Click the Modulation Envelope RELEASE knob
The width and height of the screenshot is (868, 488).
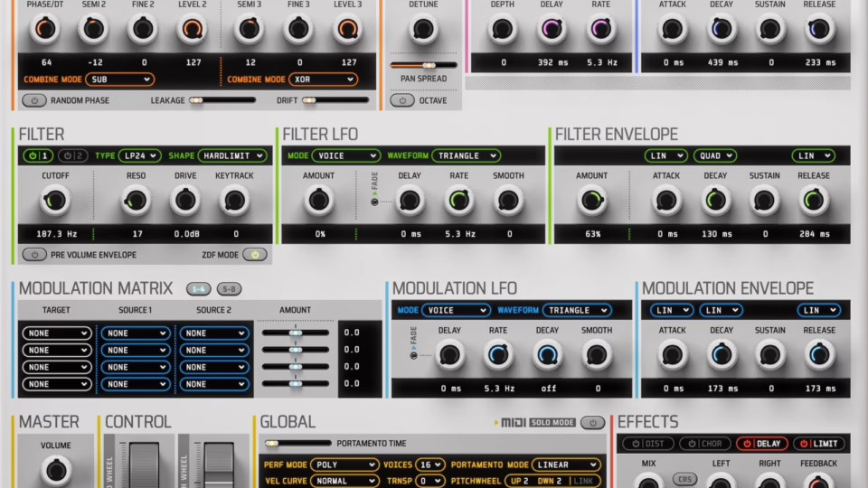[x=819, y=355]
